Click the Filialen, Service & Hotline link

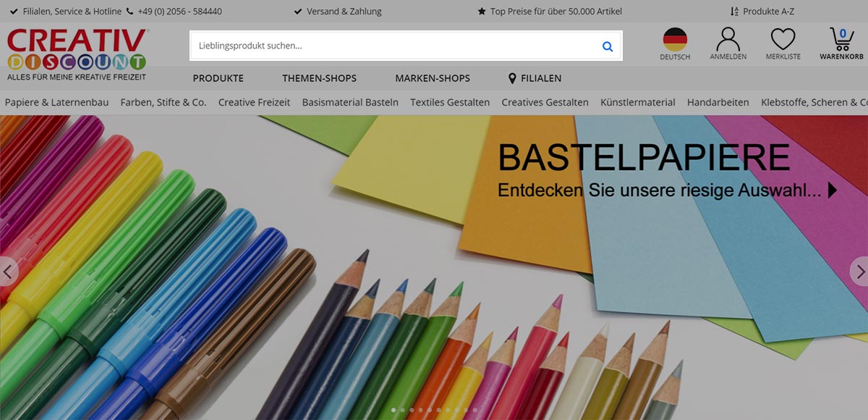(72, 12)
